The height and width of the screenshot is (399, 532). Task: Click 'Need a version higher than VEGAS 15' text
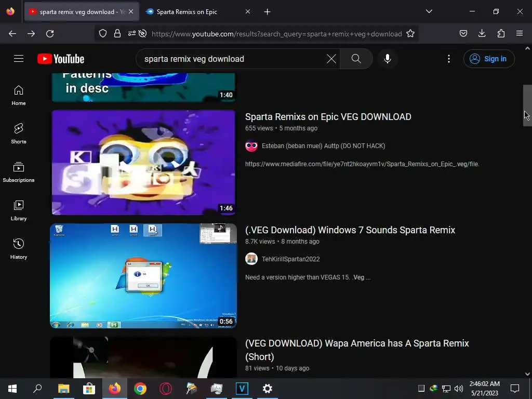pos(308,277)
